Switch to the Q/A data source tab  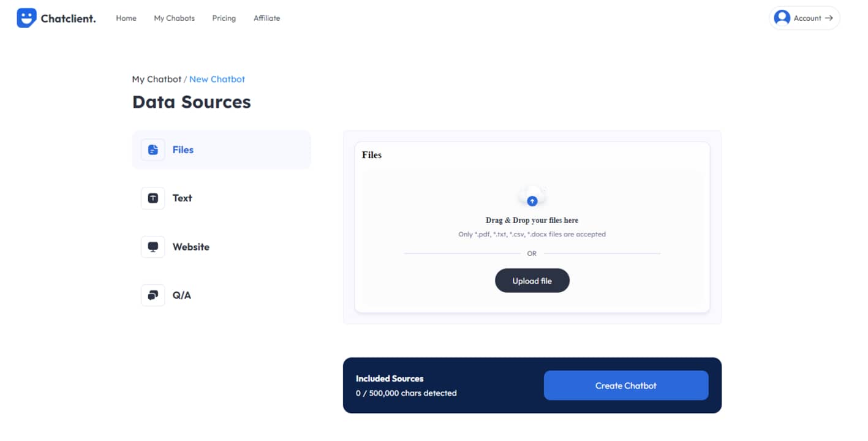point(181,295)
